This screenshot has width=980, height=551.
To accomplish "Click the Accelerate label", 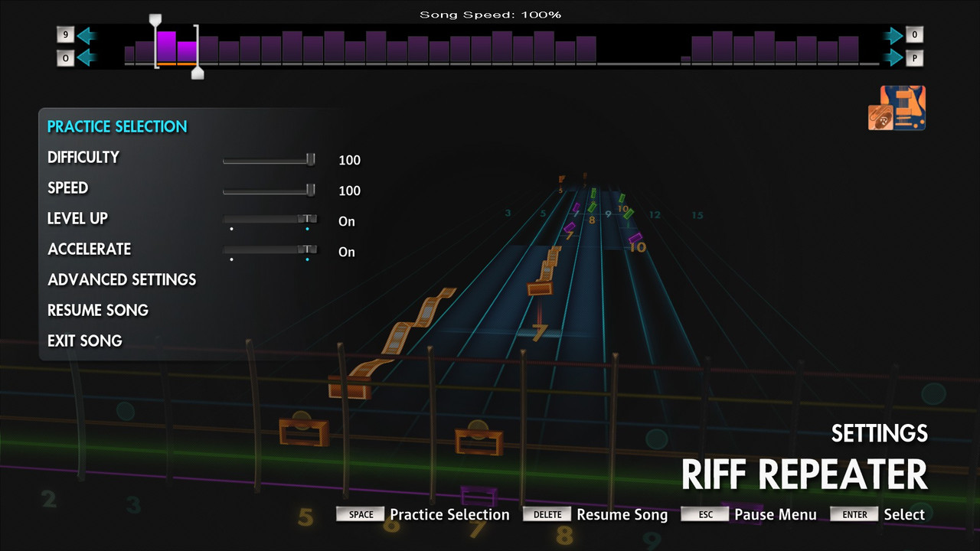I will pyautogui.click(x=89, y=249).
